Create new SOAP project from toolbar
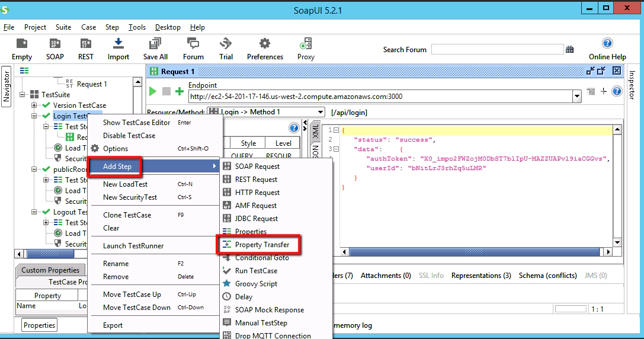 (x=55, y=43)
